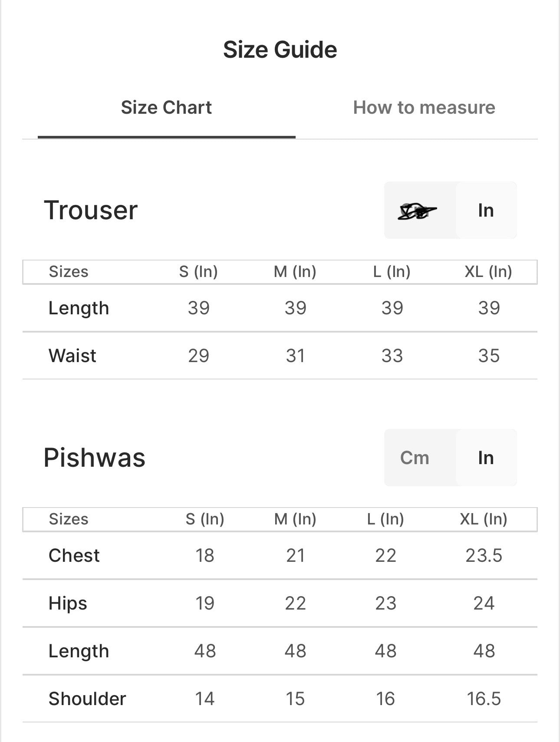560x742 pixels.
Task: Click the Pishwas section heading
Action: (x=95, y=458)
